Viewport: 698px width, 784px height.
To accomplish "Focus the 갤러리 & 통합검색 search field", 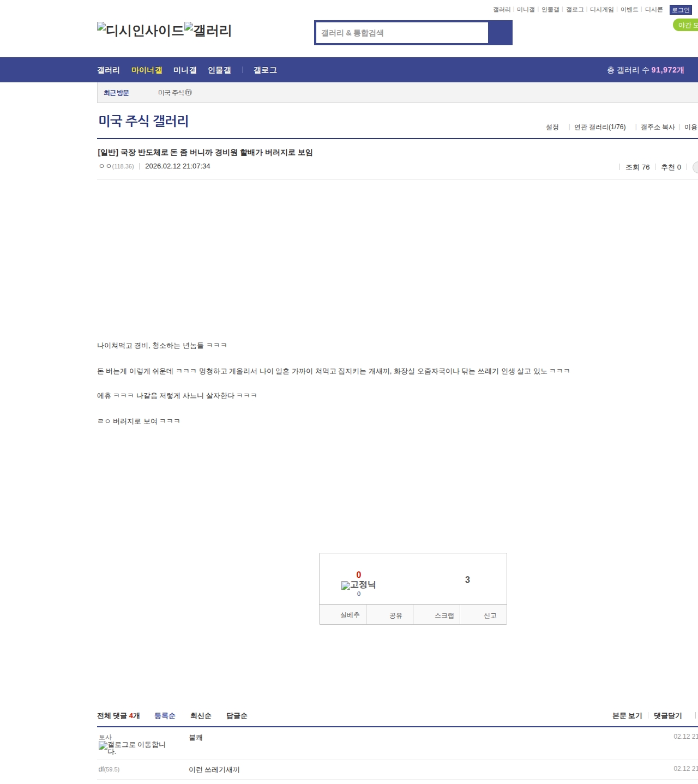I will click(402, 33).
